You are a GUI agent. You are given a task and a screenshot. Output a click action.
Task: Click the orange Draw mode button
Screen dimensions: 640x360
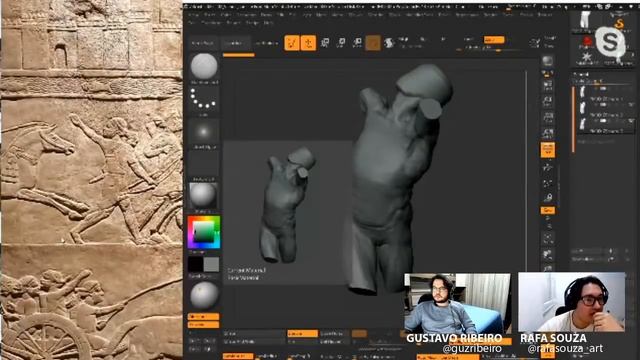click(309, 43)
